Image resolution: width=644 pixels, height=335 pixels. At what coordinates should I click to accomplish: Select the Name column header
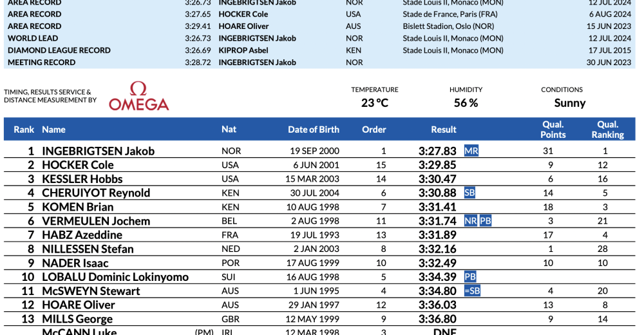coord(53,129)
